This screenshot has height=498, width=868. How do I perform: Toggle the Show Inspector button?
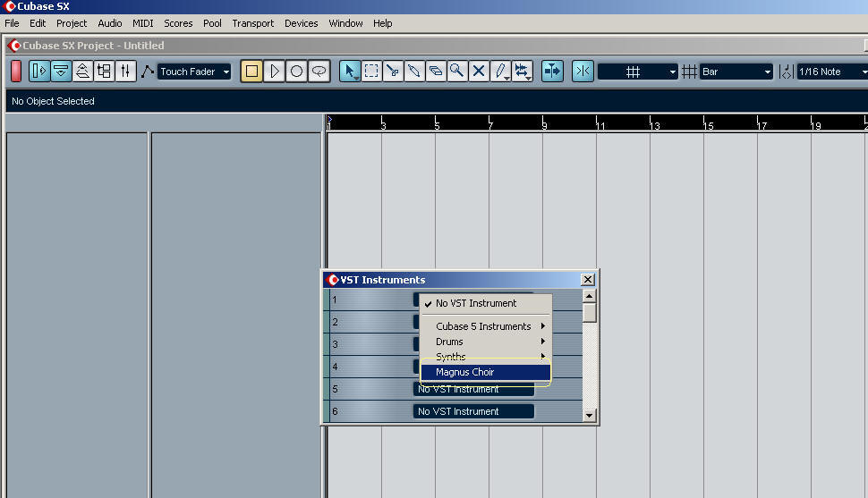tap(39, 71)
